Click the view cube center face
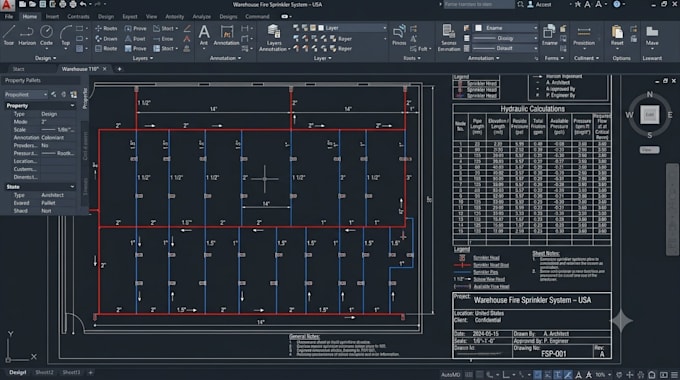This screenshot has height=380, width=680. 650,115
